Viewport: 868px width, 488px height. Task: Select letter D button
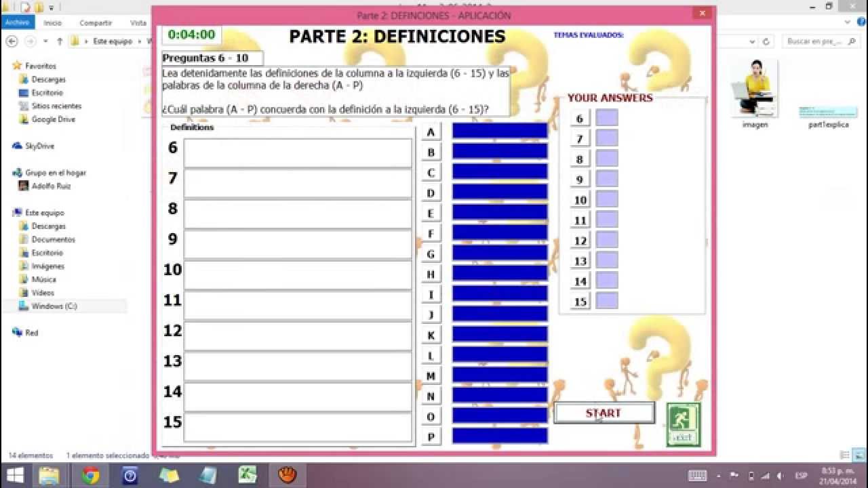(x=431, y=193)
